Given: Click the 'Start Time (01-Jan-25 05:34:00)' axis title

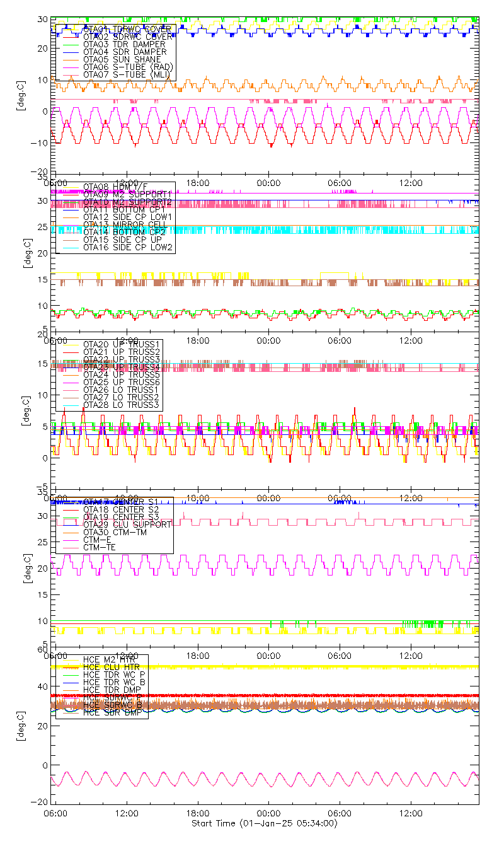Looking at the screenshot, I should click(265, 824).
